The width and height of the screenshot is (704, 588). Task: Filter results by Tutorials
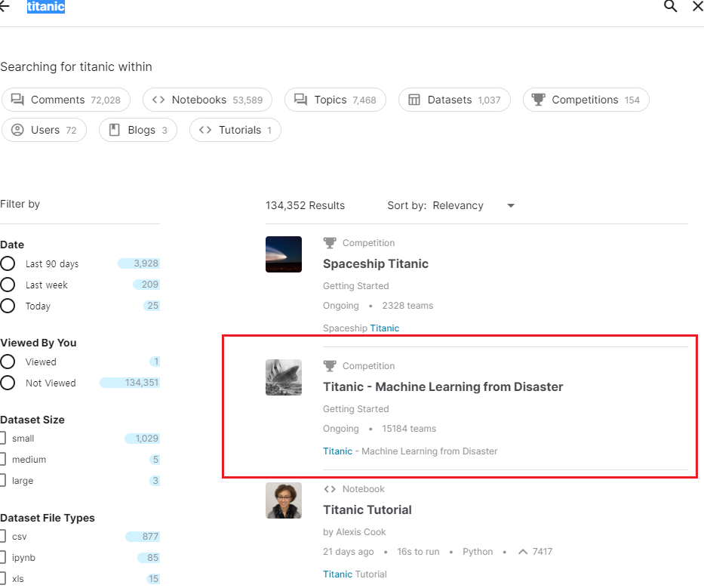pos(235,130)
